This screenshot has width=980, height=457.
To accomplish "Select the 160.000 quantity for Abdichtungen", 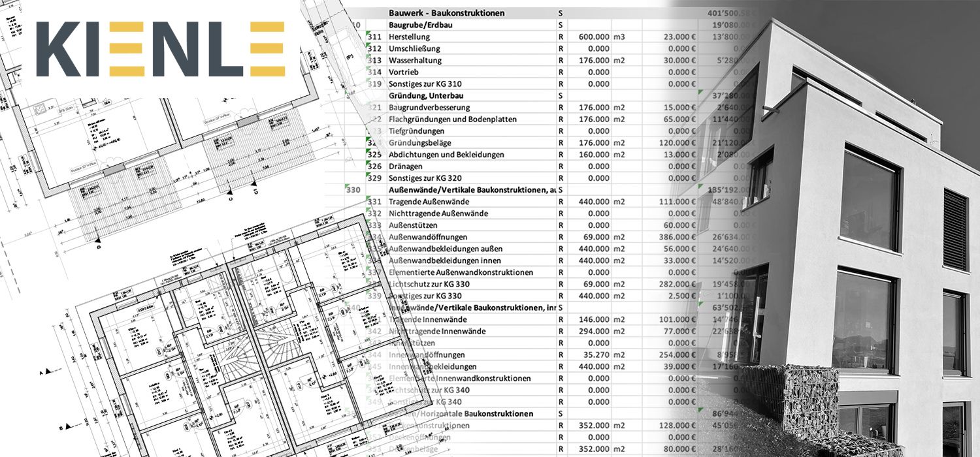I will coord(593,155).
